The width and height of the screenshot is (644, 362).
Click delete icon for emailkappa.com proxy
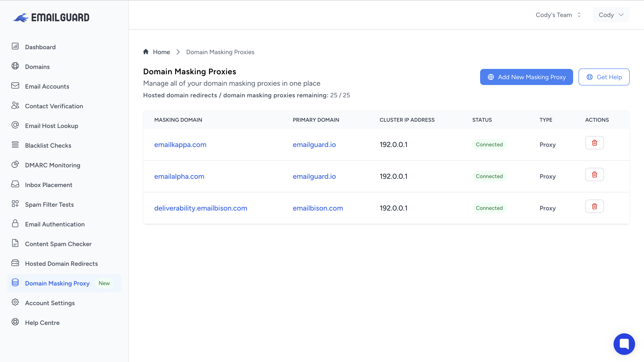coord(594,143)
